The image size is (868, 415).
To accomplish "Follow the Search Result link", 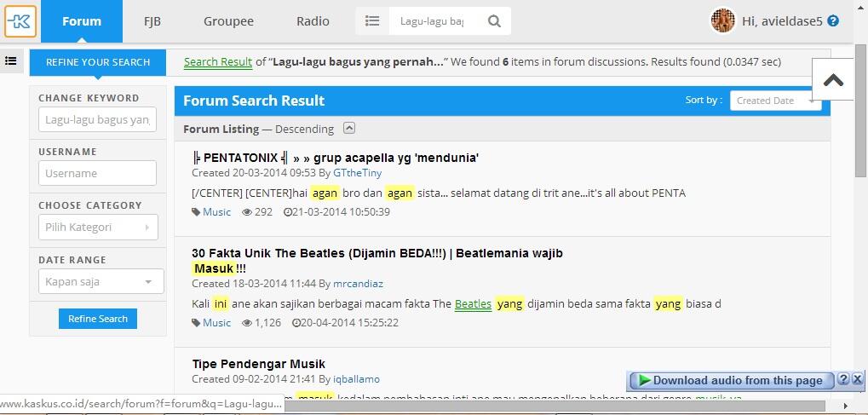I will tap(218, 61).
